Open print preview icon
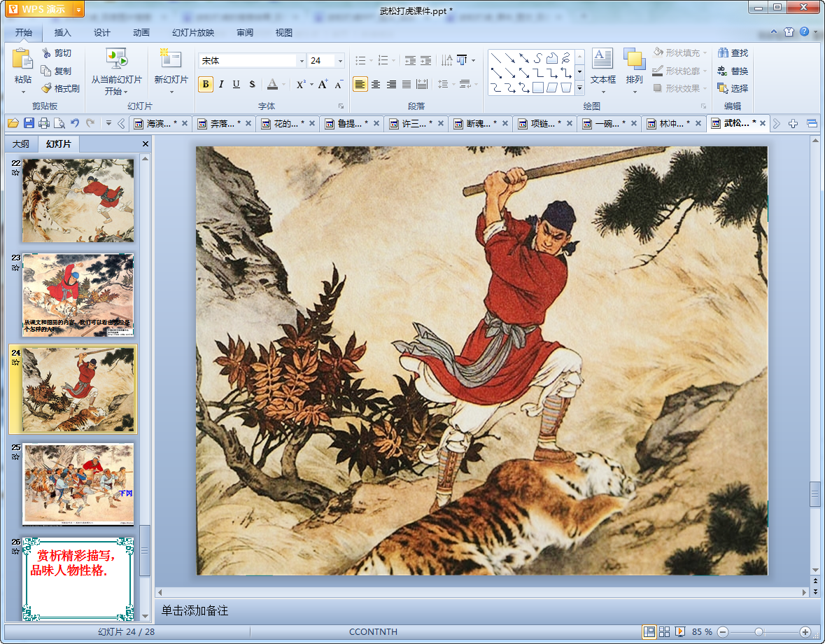The height and width of the screenshot is (644, 825). (59, 123)
